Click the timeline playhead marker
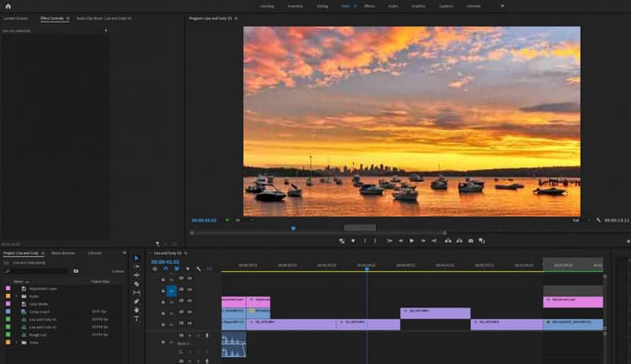Viewport: 631px width, 364px height. tap(367, 268)
